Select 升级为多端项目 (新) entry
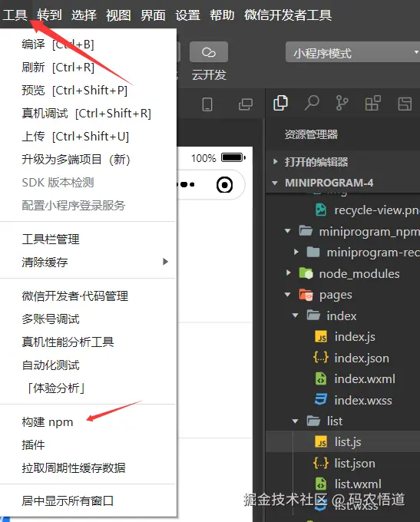This screenshot has width=420, height=522. coord(75,159)
